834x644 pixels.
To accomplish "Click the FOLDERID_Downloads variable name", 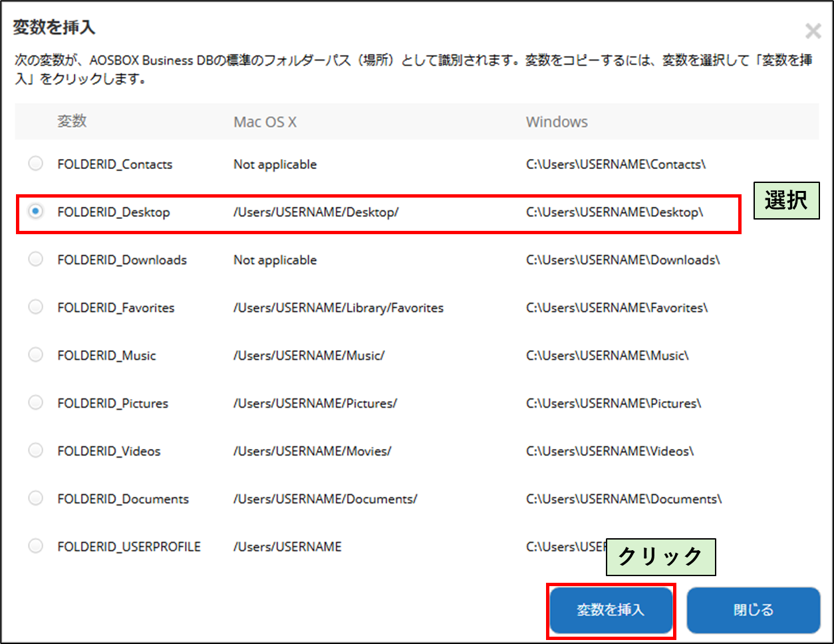I will coord(122,260).
